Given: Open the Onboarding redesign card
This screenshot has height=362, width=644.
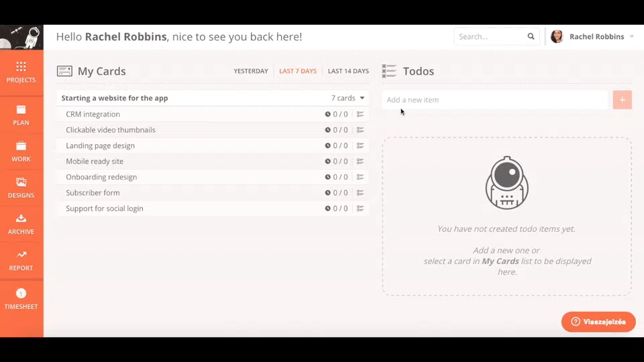Looking at the screenshot, I should [101, 177].
